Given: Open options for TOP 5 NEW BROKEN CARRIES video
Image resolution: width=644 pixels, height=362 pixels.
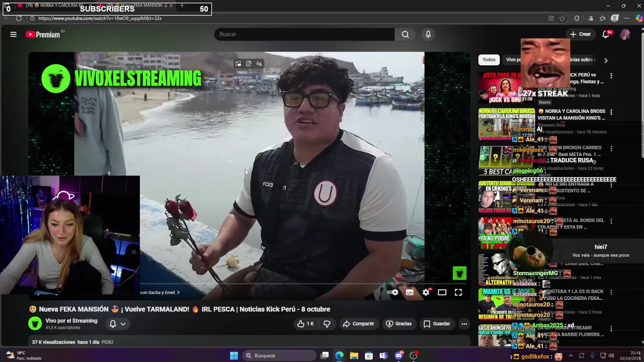Looking at the screenshot, I should pyautogui.click(x=611, y=149).
